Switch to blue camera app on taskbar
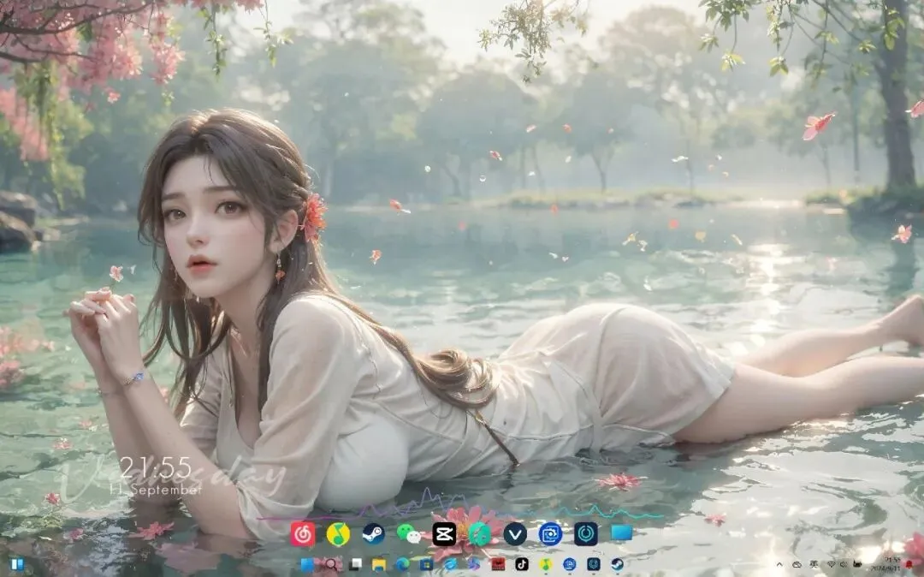This screenshot has width=924, height=577. (569, 565)
